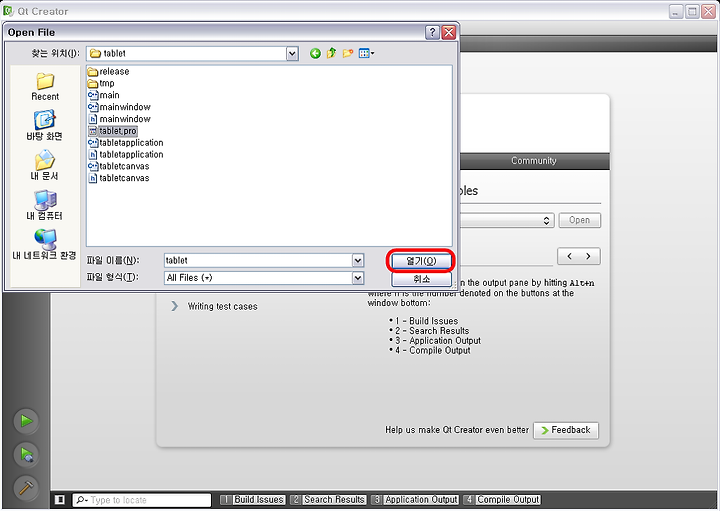Screen dimensions: 720x511
Task: Select the release folder
Action: tap(108, 72)
